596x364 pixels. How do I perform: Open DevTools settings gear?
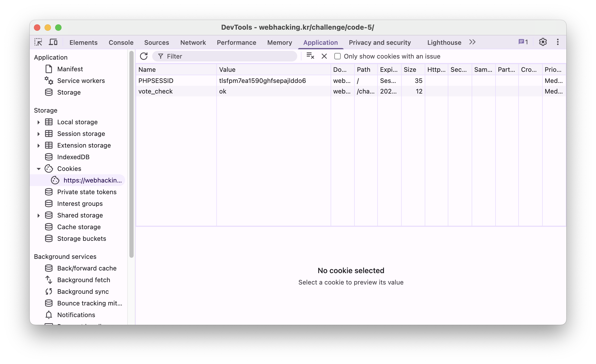543,42
